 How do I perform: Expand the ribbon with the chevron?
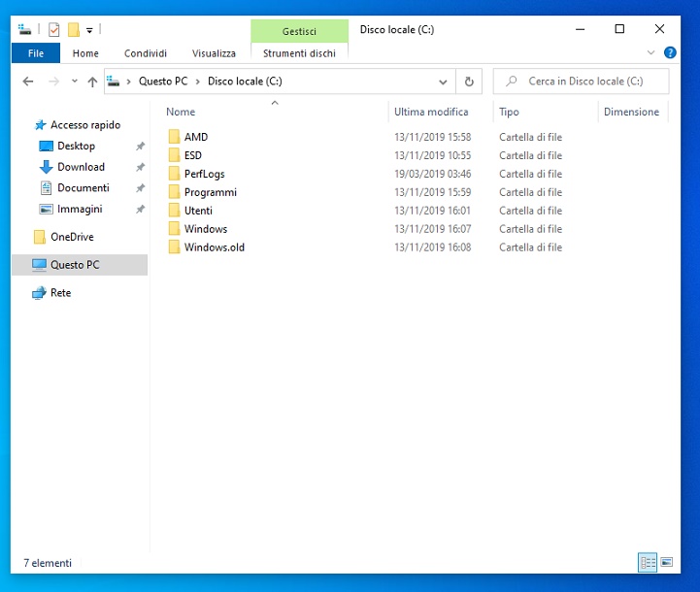pos(650,52)
